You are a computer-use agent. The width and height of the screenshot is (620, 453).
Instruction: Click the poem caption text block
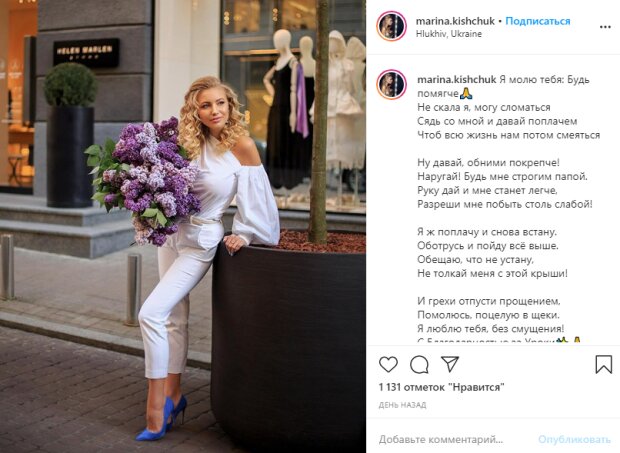[508, 210]
